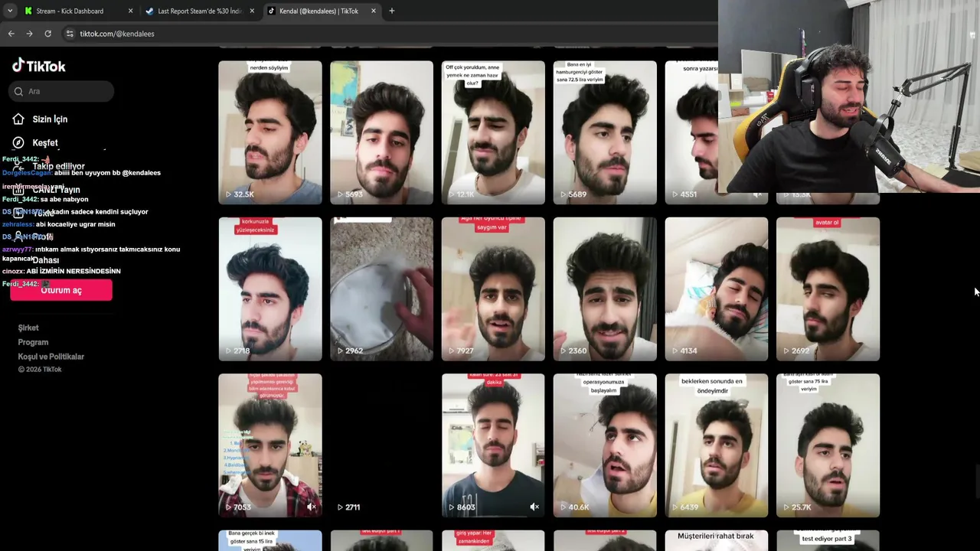View site information icon in address bar
The image size is (980, 551).
pos(70,34)
